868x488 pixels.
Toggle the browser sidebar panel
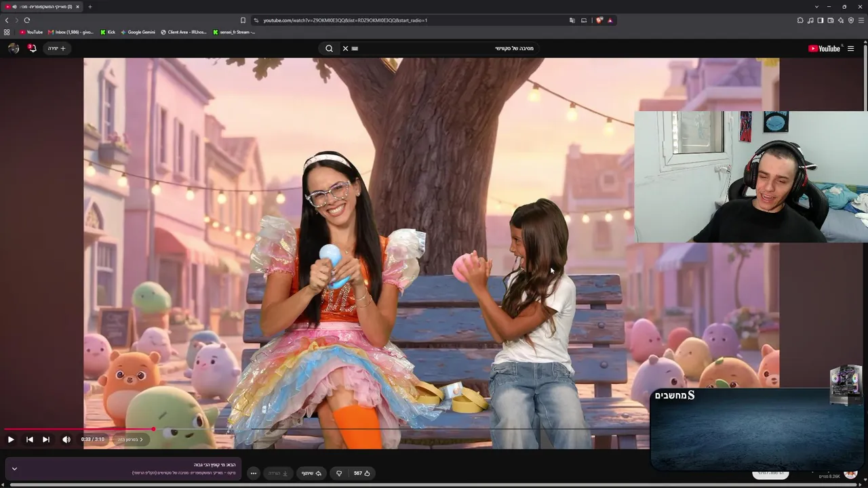click(x=821, y=20)
